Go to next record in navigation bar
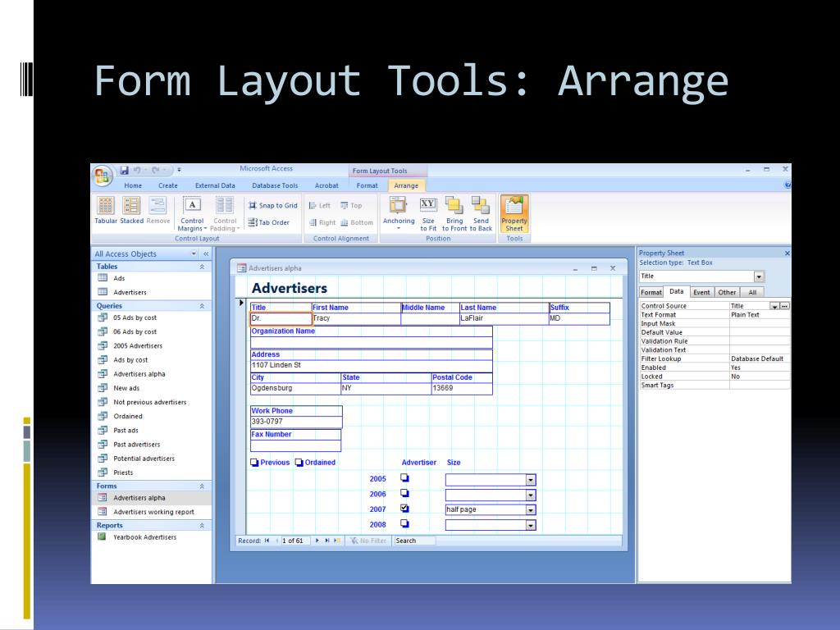The width and height of the screenshot is (840, 630). pyautogui.click(x=317, y=541)
